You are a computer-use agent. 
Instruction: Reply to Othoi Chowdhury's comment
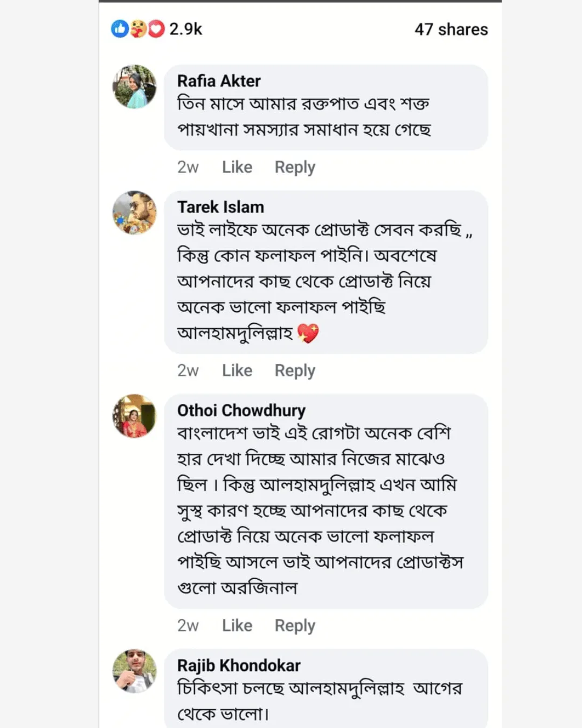coord(295,626)
